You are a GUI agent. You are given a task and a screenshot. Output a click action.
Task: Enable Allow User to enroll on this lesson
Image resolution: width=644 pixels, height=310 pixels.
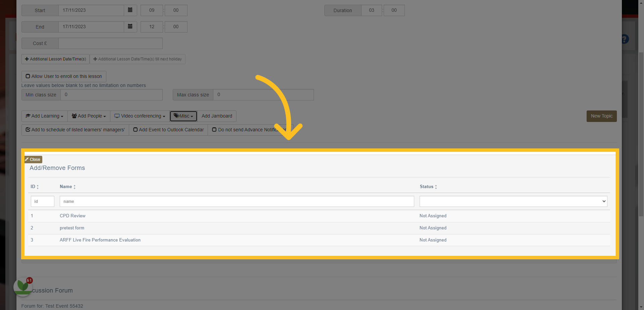click(64, 76)
